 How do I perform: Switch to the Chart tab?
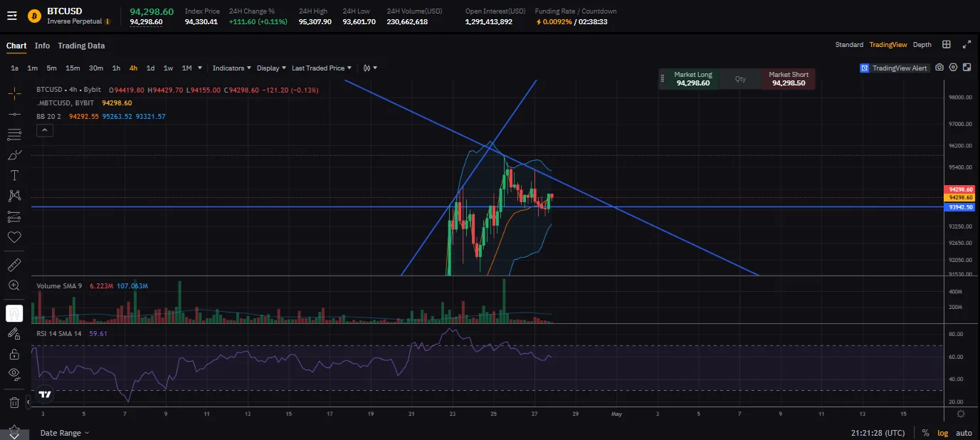(x=16, y=46)
